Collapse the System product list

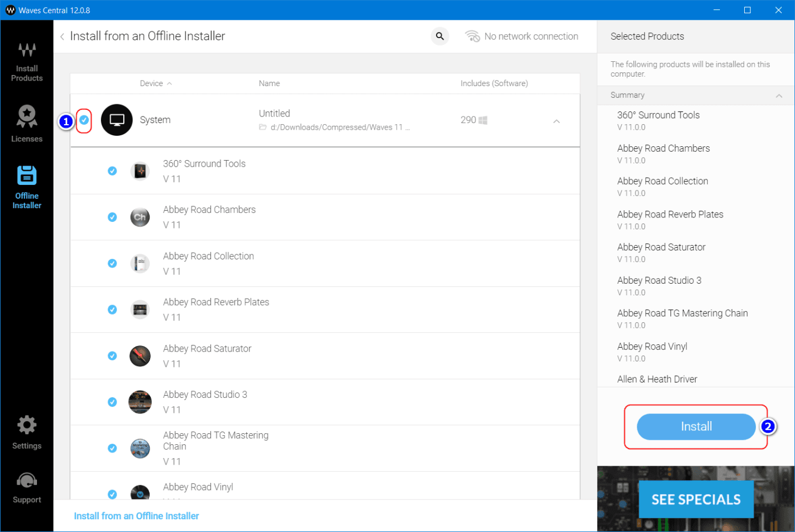pos(556,121)
